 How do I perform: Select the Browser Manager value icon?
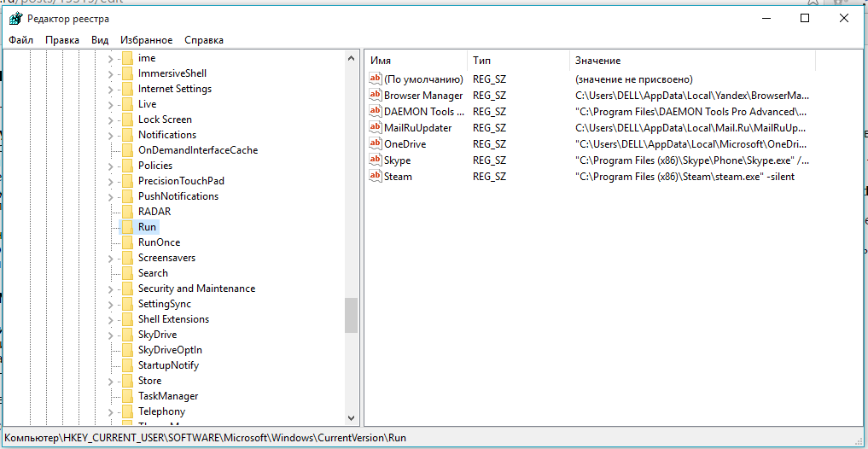[x=375, y=95]
